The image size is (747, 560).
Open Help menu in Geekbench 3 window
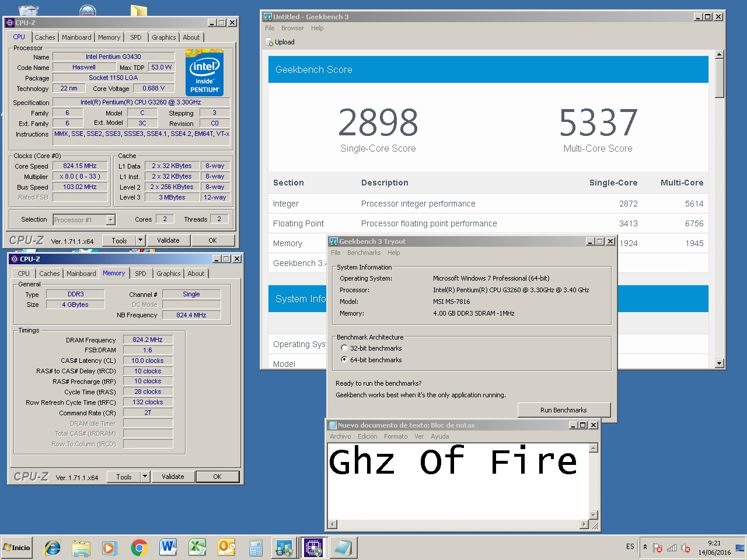[x=317, y=28]
